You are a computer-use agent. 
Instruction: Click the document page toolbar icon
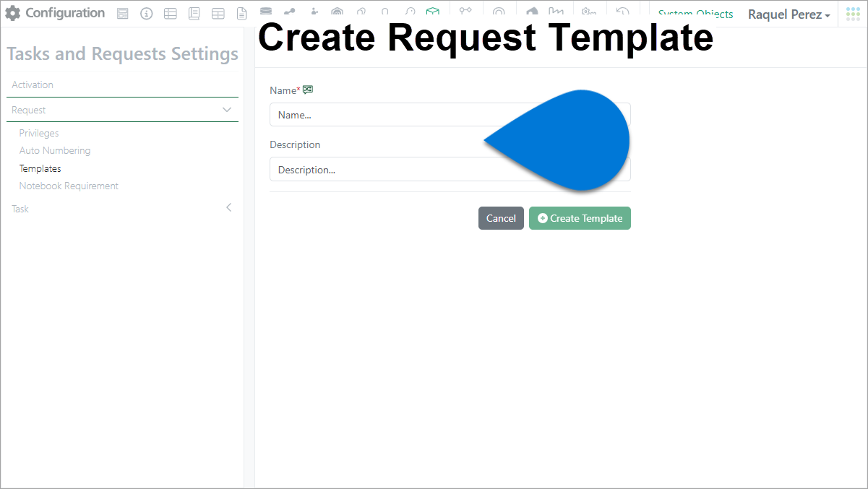click(242, 14)
